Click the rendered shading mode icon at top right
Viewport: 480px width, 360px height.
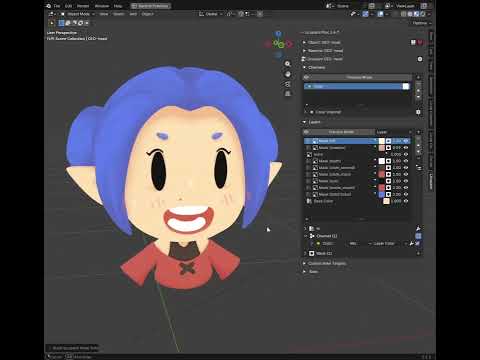pyautogui.click(x=423, y=14)
